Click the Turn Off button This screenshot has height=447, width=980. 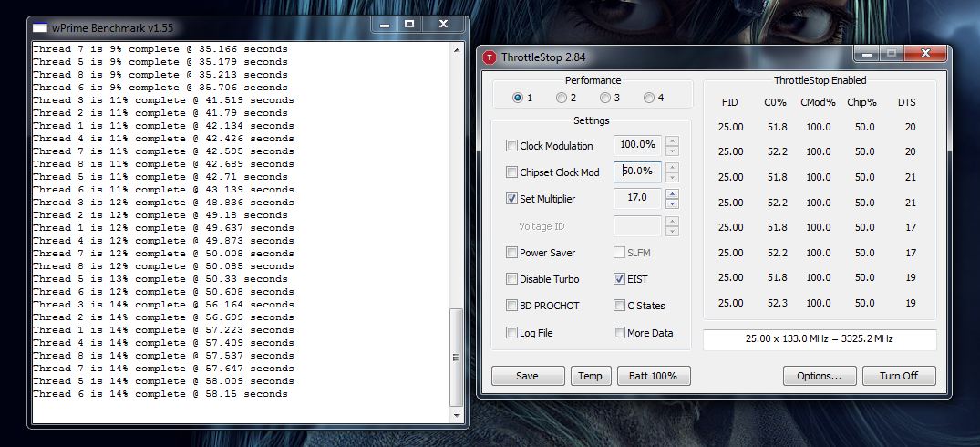[899, 376]
